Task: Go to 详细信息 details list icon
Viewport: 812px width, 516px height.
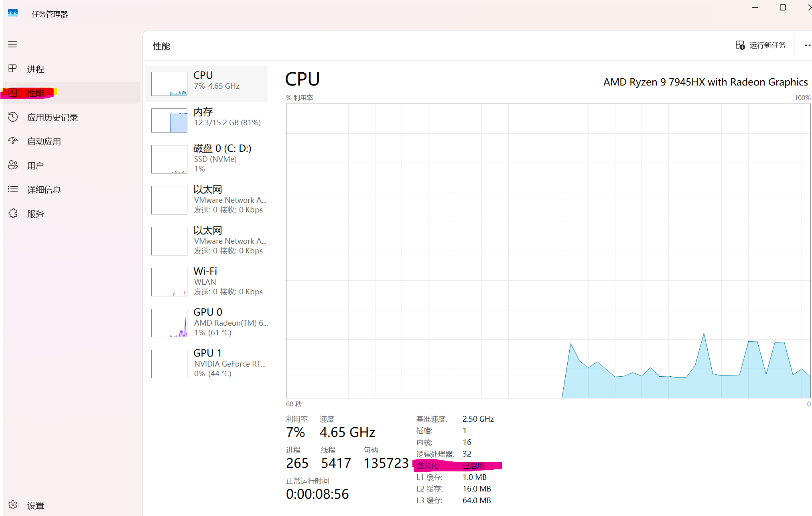Action: (x=12, y=189)
